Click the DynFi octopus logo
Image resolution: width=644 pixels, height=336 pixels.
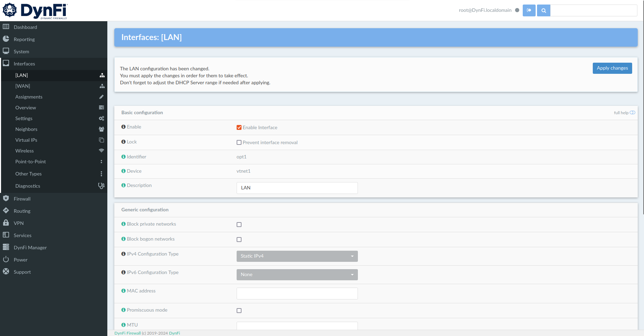(x=10, y=10)
